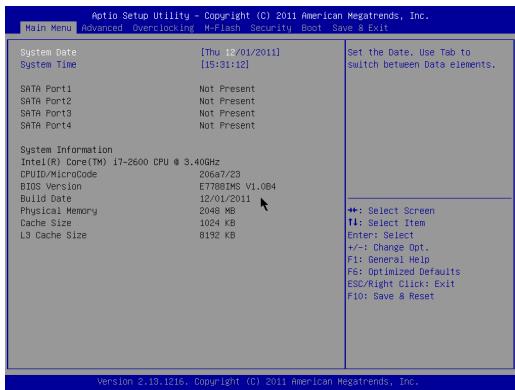This screenshot has height=390, width=515.
Task: Select the System Time label
Action: (x=49, y=64)
